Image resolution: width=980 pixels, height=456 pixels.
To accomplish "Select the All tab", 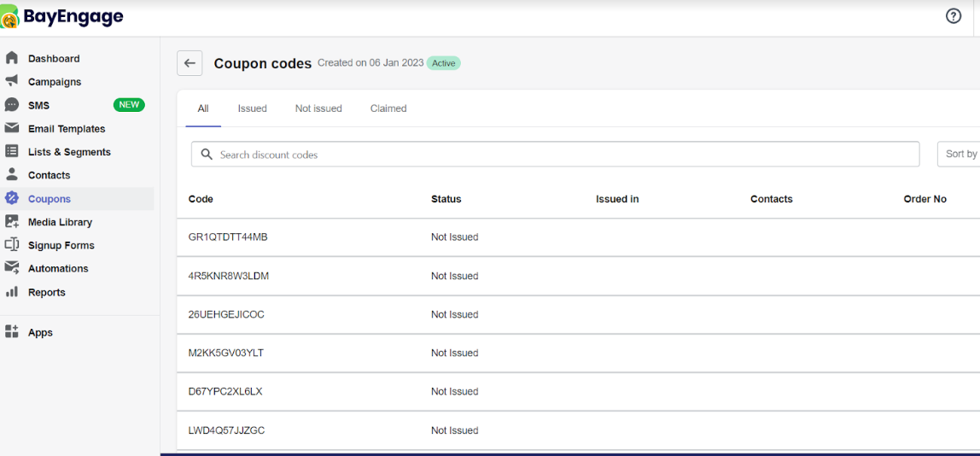I will [203, 108].
